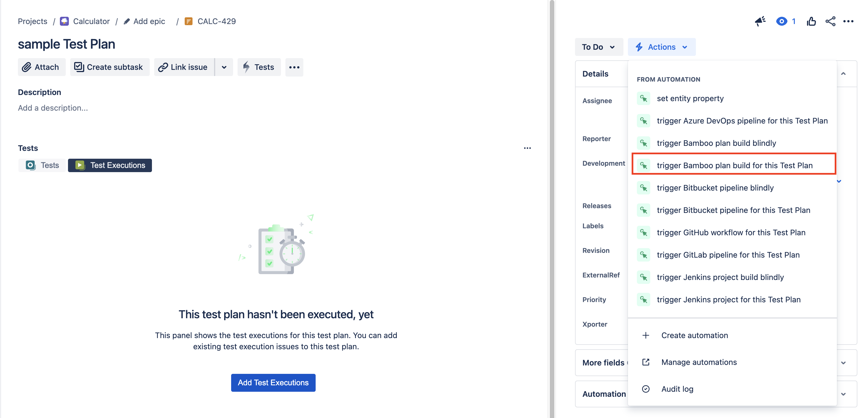868x418 pixels.
Task: Open top-right more options ellipsis
Action: click(x=848, y=21)
